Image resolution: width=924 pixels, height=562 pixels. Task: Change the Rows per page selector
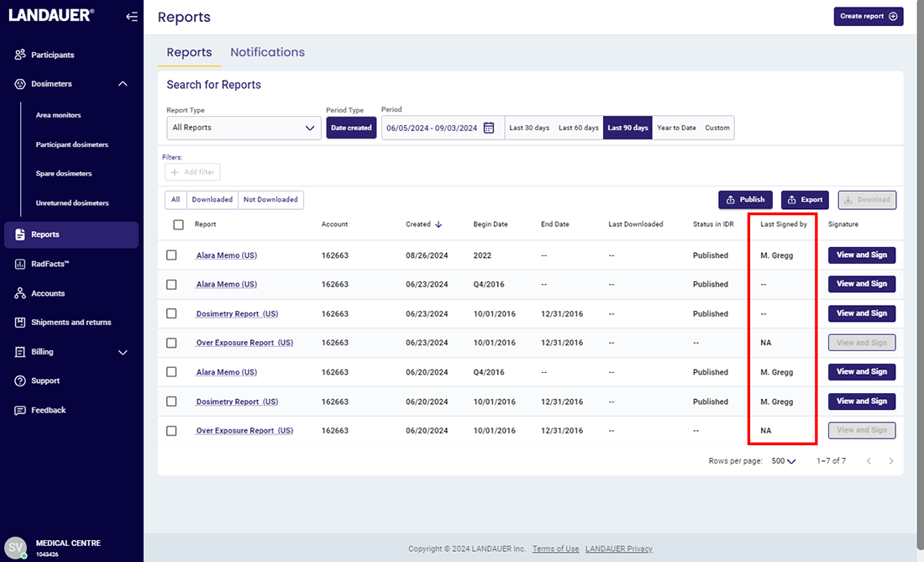click(x=783, y=461)
